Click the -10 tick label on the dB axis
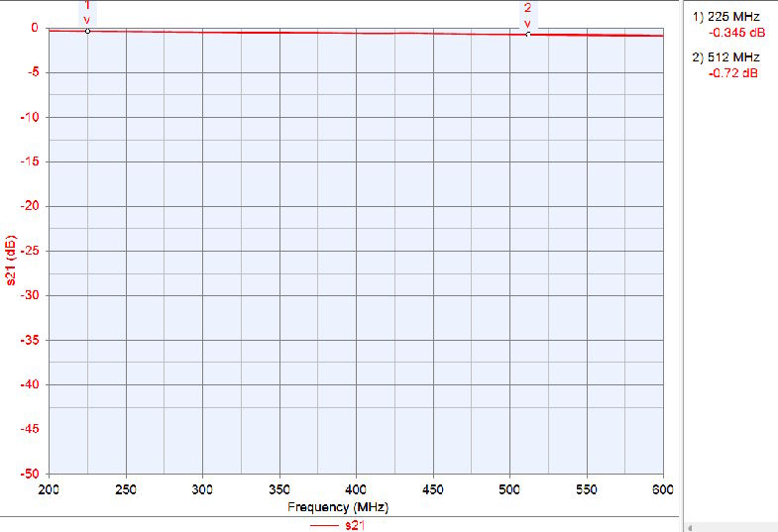 (x=30, y=117)
